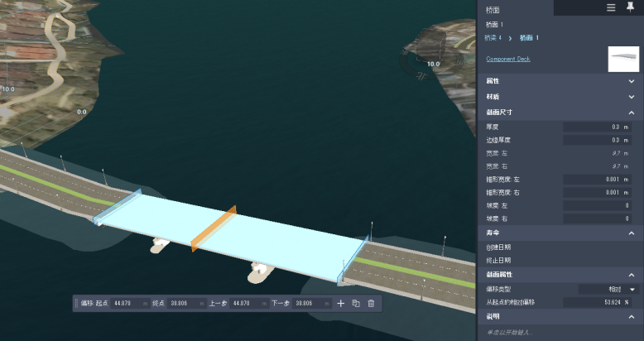Pin the 桥面 properties panel
Image resolution: width=644 pixels, height=341 pixels.
tap(630, 7)
